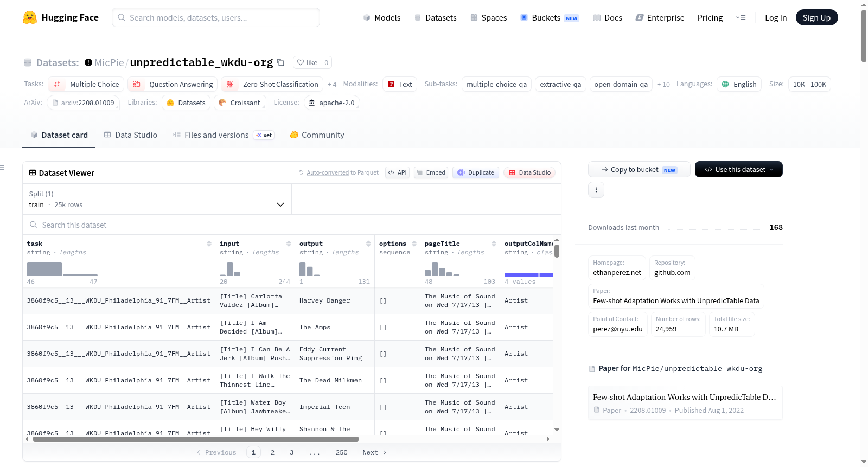Click Next page in pagination
This screenshot has width=868, height=467.
374,452
